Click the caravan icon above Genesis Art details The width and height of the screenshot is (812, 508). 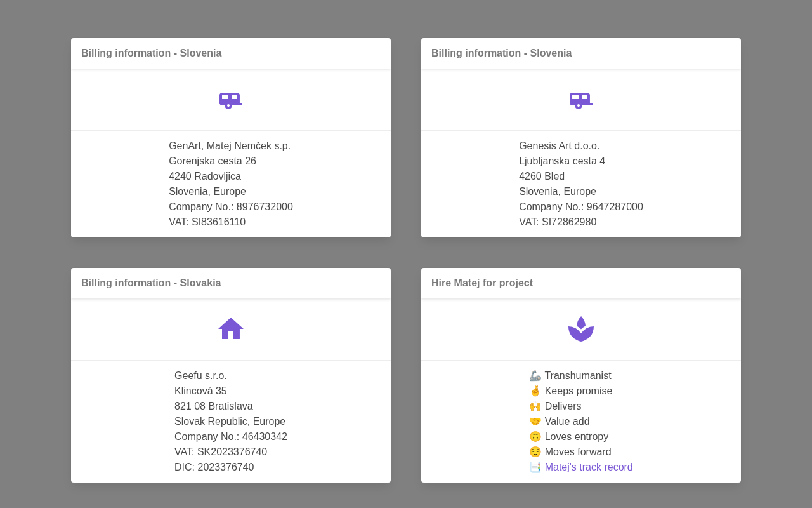point(581,100)
